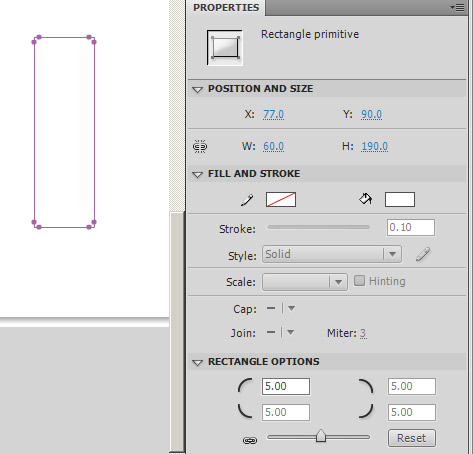Open the white fill color swatch

click(x=400, y=199)
